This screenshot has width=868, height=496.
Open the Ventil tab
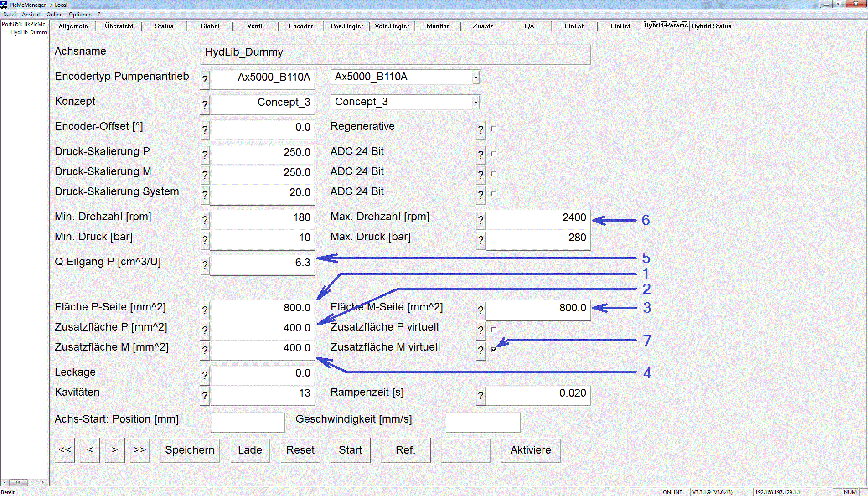click(256, 26)
